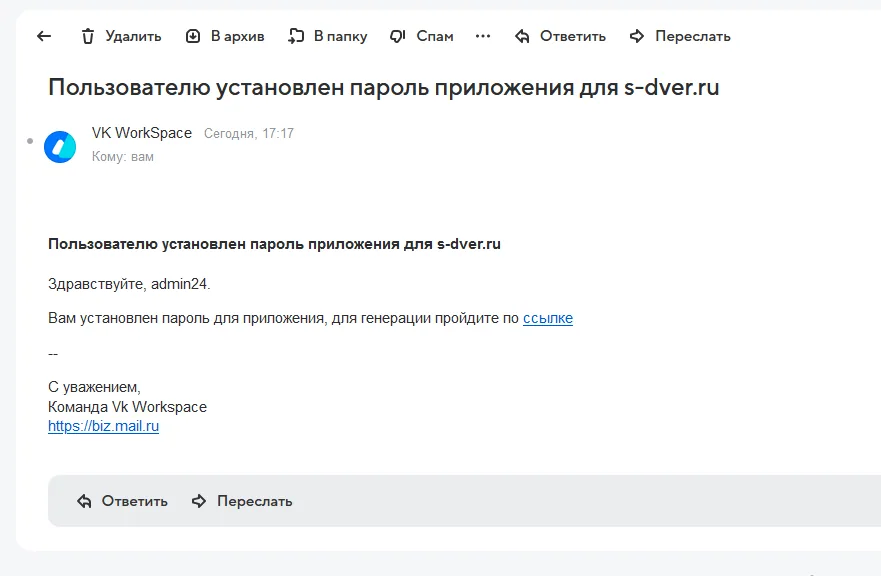Open the 'ссылке' hyperlink in message body

548,318
